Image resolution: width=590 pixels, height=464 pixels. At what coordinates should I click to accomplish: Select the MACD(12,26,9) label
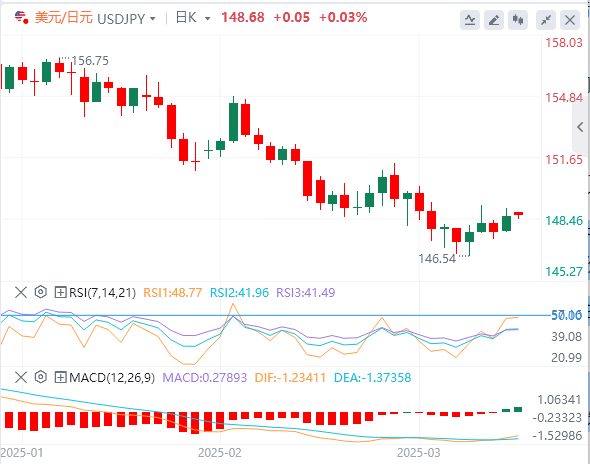click(112, 377)
